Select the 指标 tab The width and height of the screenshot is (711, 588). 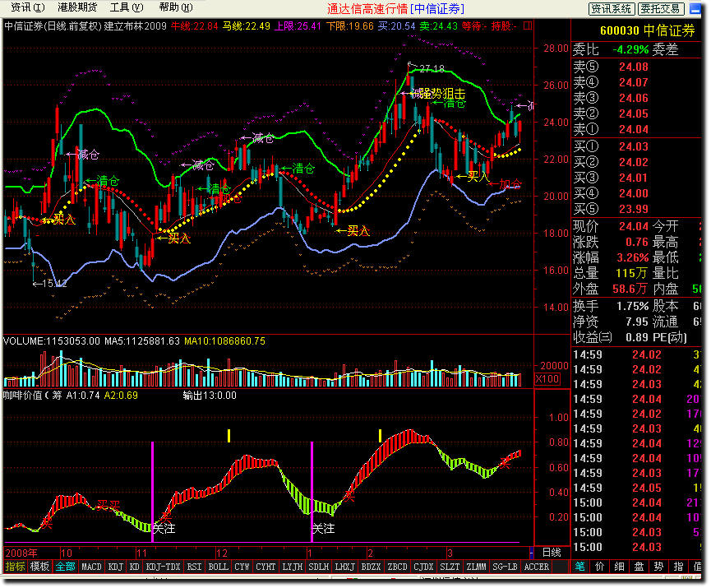(15, 567)
